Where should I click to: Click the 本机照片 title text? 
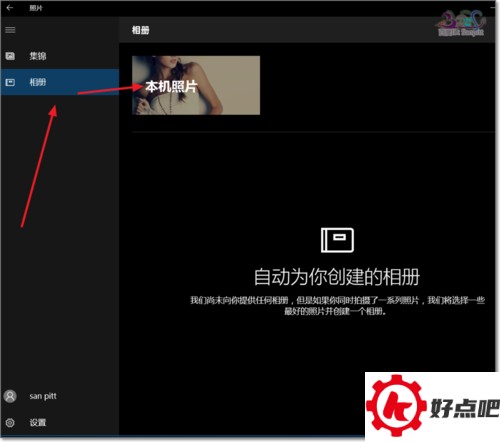(x=171, y=87)
